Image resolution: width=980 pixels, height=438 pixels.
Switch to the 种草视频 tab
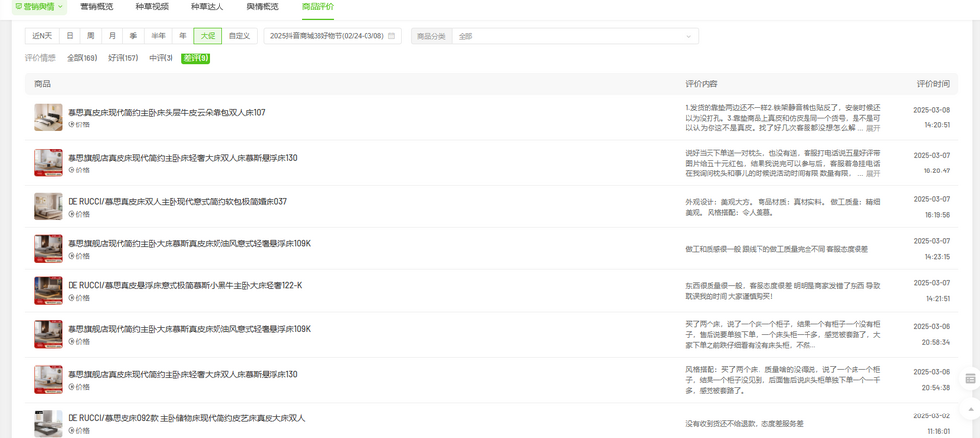151,6
